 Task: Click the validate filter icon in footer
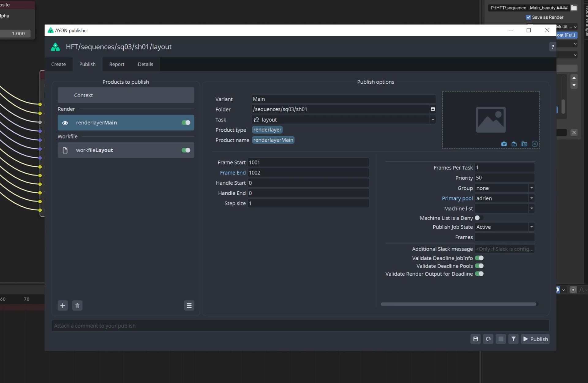[x=513, y=339]
